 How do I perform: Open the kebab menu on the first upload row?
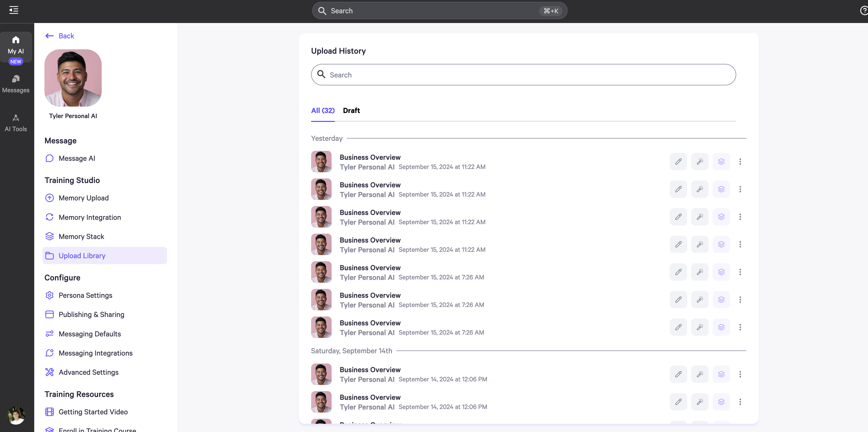[740, 161]
